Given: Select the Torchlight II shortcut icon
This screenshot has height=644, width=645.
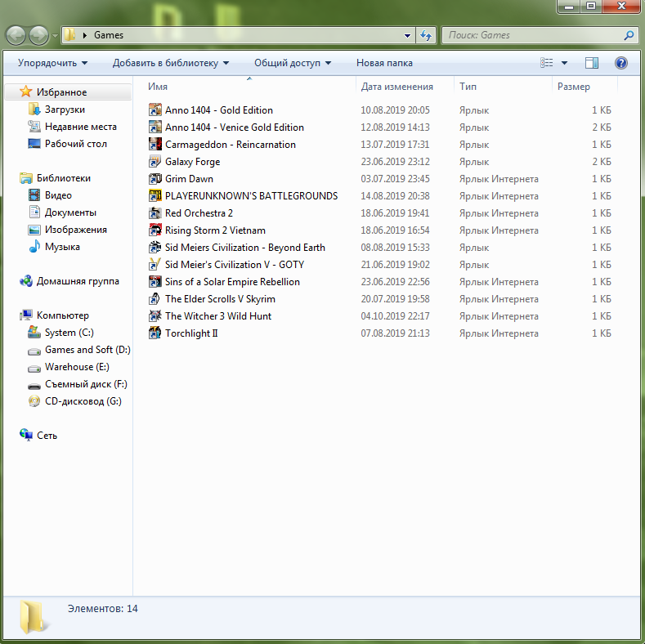Looking at the screenshot, I should point(155,333).
